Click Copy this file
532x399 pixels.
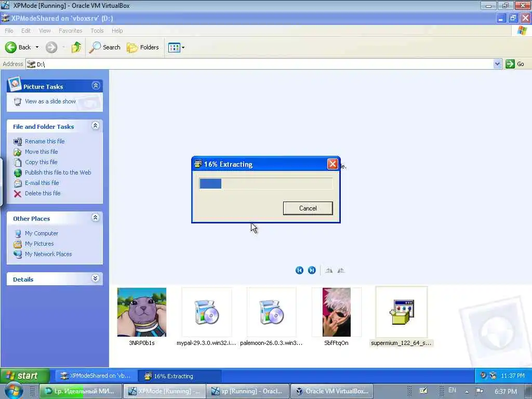[x=41, y=162]
